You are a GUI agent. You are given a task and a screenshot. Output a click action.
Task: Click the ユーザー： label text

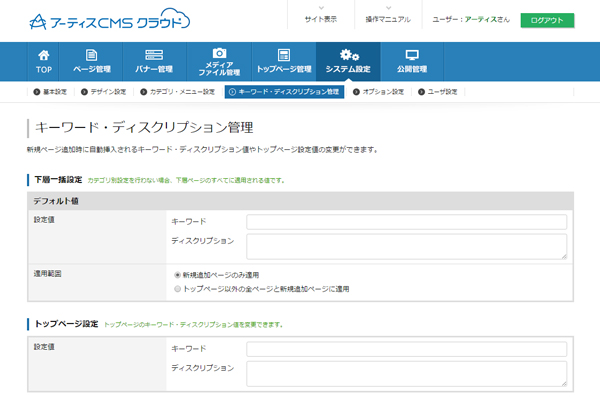pos(448,19)
